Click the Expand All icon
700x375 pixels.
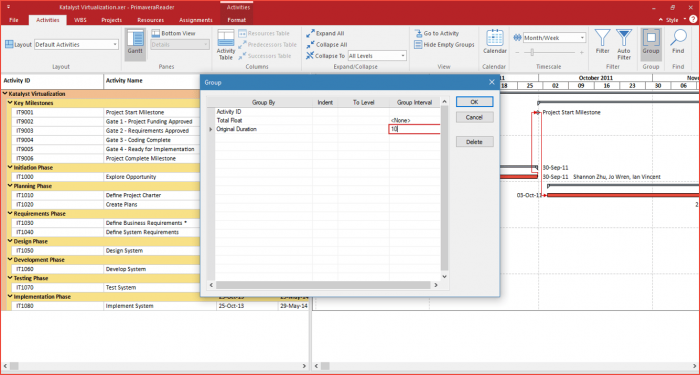[x=310, y=33]
